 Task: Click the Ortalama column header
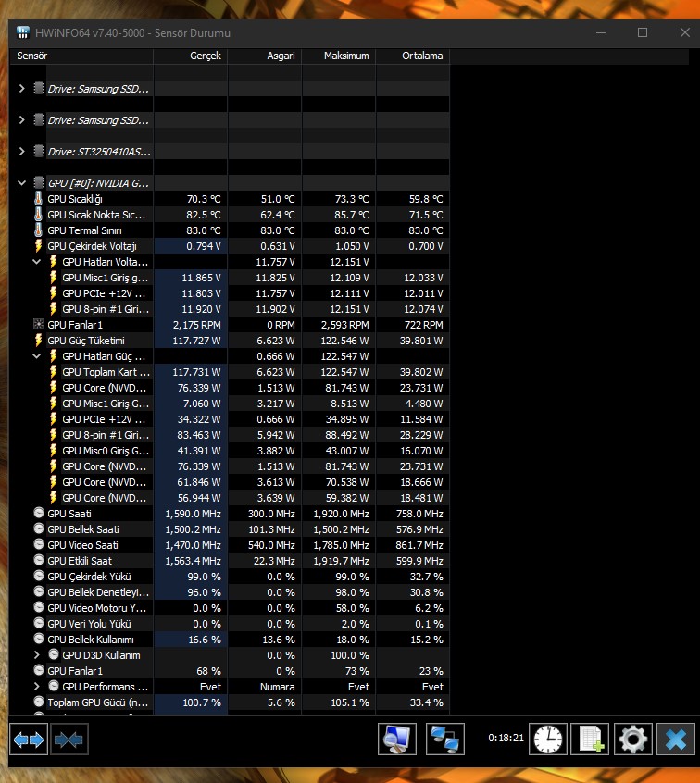413,56
